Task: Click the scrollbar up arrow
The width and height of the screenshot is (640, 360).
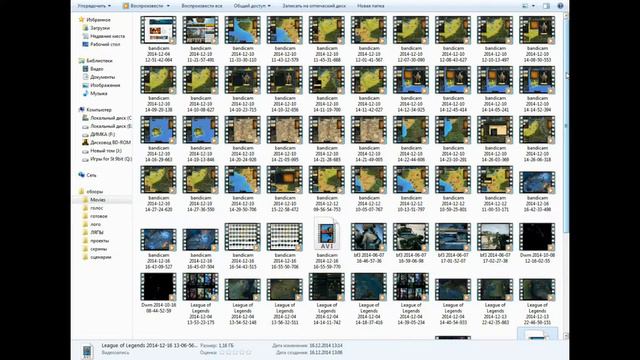Action: pyautogui.click(x=565, y=15)
